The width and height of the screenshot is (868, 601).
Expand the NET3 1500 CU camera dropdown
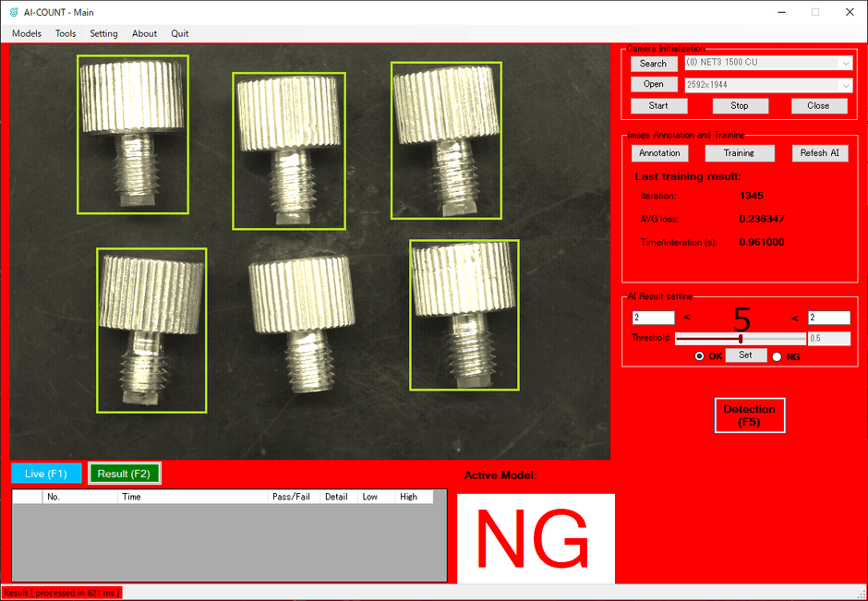(x=846, y=64)
